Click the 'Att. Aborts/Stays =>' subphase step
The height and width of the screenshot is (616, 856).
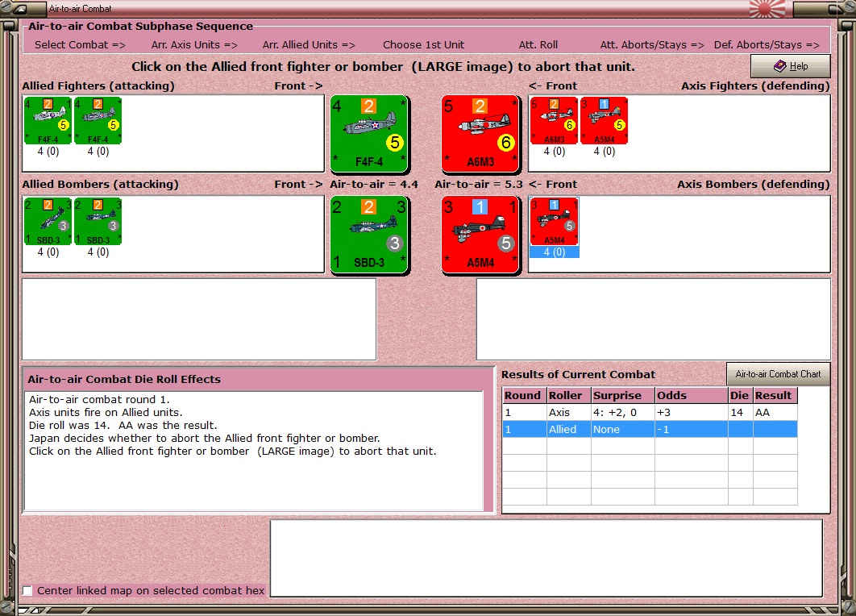652,45
